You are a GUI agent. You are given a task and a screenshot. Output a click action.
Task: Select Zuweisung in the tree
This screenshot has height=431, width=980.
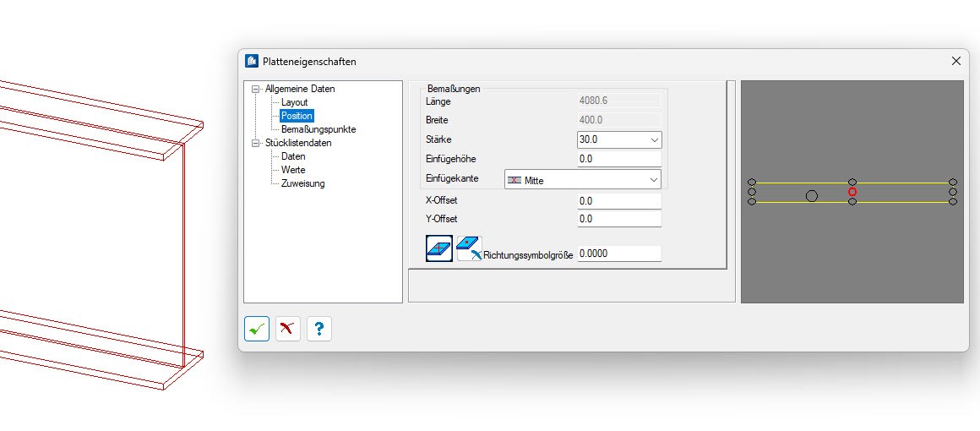tap(302, 183)
